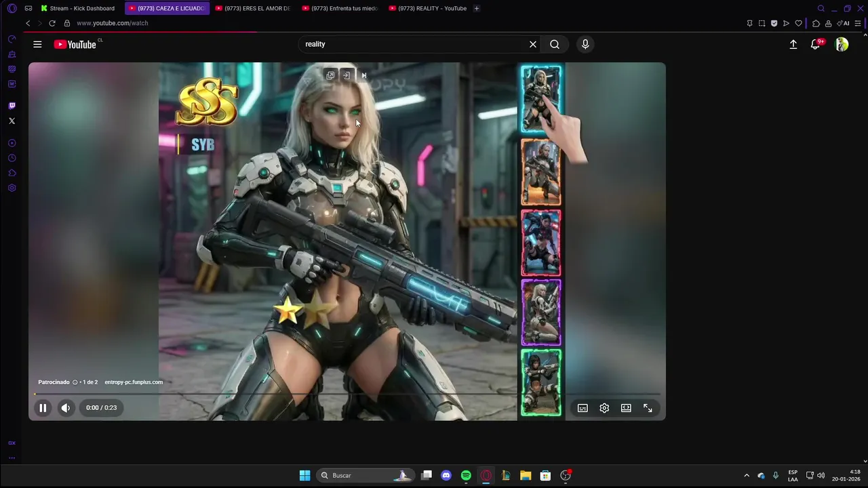868x488 pixels.
Task: Click the video progress bar
Action: click(347, 394)
